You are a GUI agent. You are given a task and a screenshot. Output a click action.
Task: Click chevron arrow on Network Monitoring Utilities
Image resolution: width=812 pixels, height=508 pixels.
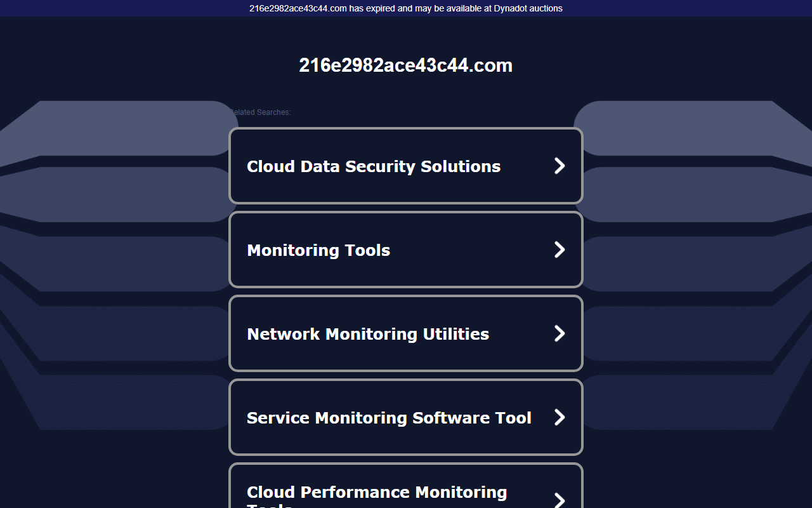[560, 333]
